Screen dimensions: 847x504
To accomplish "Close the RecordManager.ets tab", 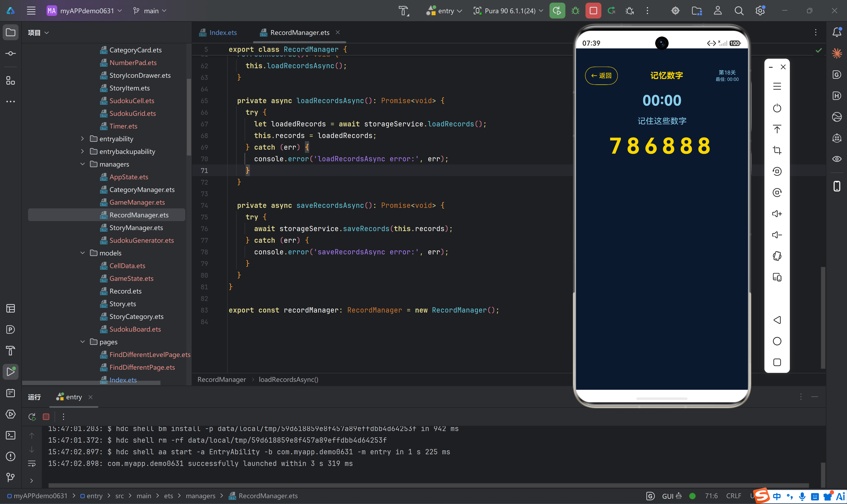I will [x=338, y=32].
